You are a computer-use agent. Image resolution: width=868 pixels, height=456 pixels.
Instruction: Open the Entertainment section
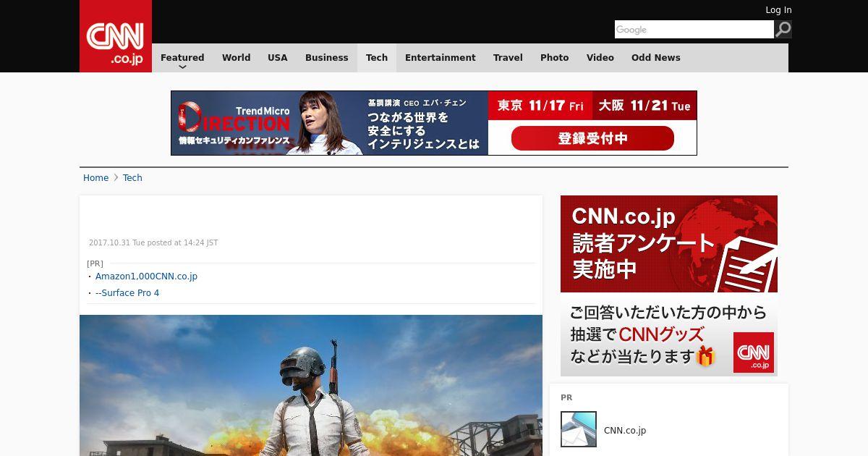(441, 58)
